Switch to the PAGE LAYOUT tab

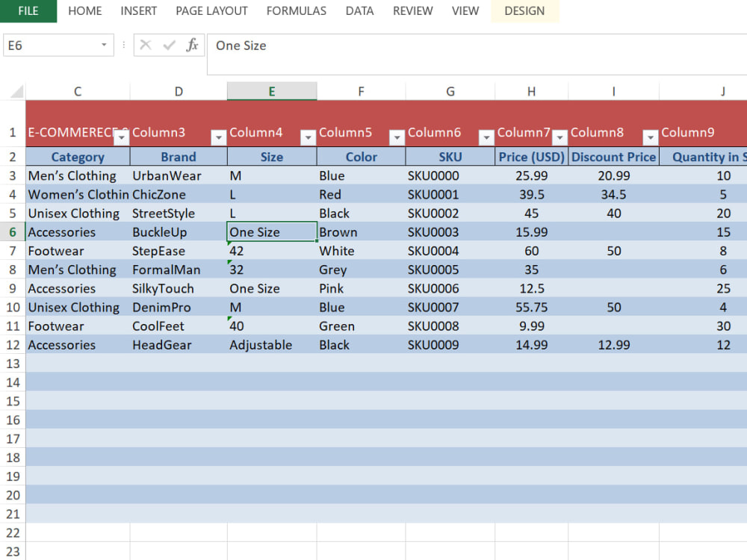click(x=211, y=11)
